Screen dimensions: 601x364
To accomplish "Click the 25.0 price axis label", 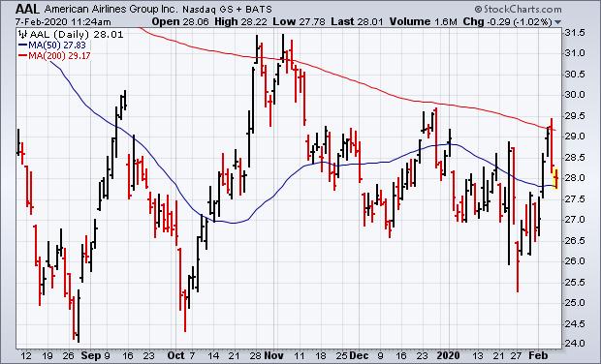I will pos(575,303).
